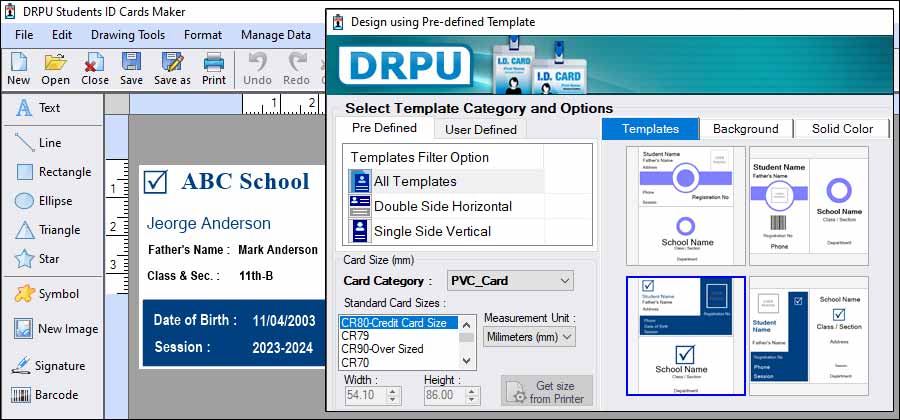Increase the Width value using spinner
The image size is (900, 420).
pos(393,391)
